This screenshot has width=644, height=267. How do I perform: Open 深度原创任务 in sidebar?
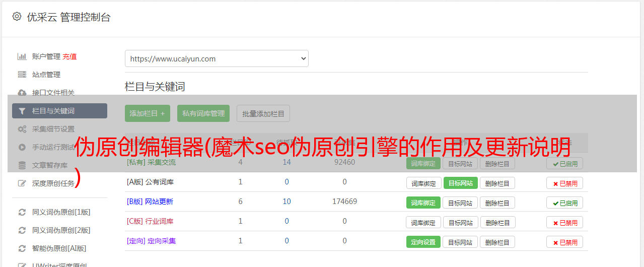coord(53,183)
